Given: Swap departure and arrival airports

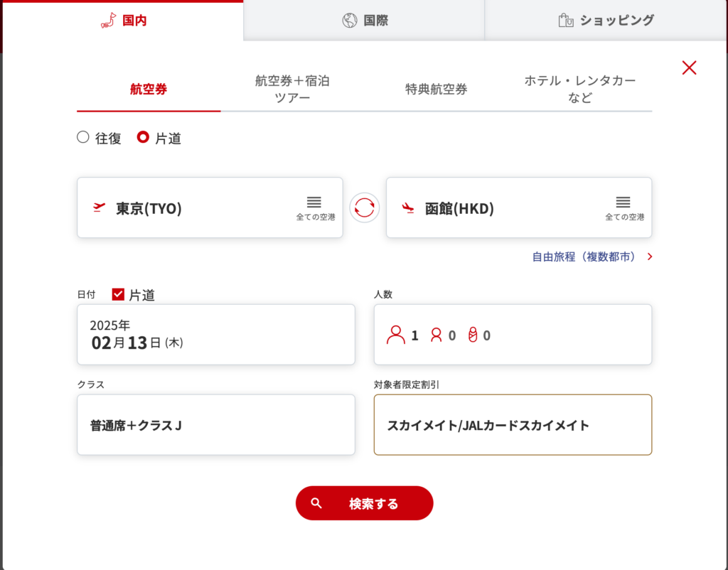Looking at the screenshot, I should point(365,208).
